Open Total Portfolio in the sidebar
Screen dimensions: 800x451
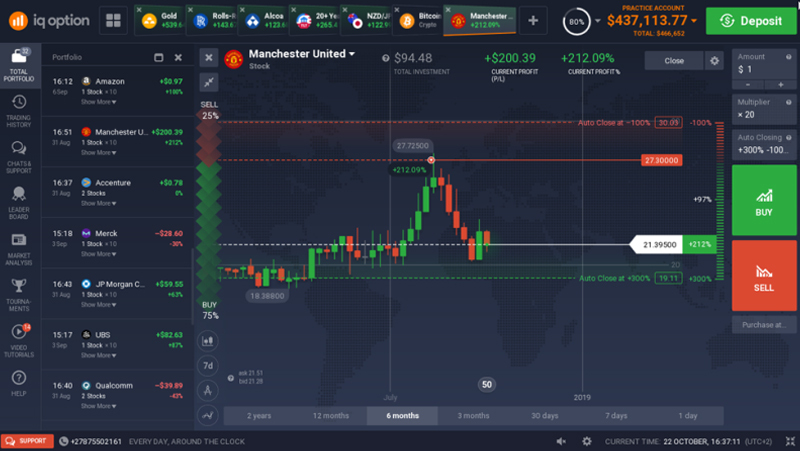[x=19, y=65]
